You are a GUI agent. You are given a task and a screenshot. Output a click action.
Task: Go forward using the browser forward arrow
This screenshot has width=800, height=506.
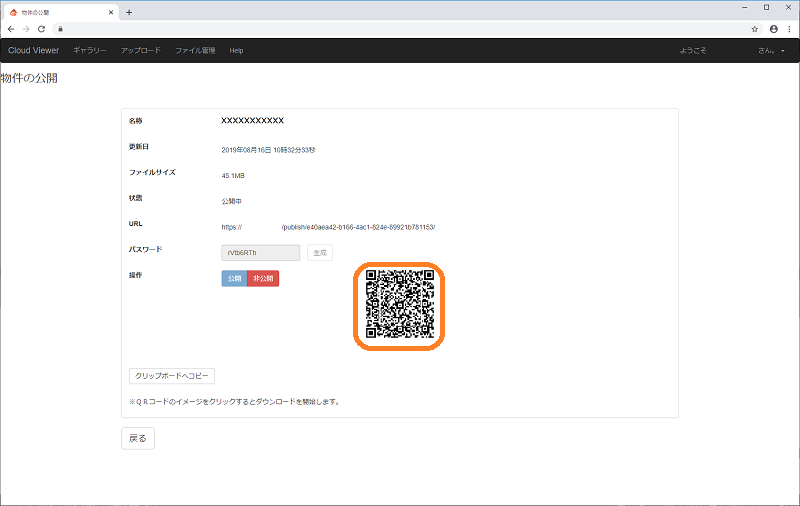26,29
